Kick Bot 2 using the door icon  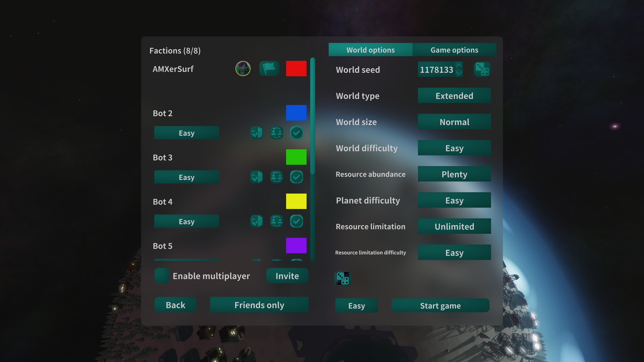257,133
